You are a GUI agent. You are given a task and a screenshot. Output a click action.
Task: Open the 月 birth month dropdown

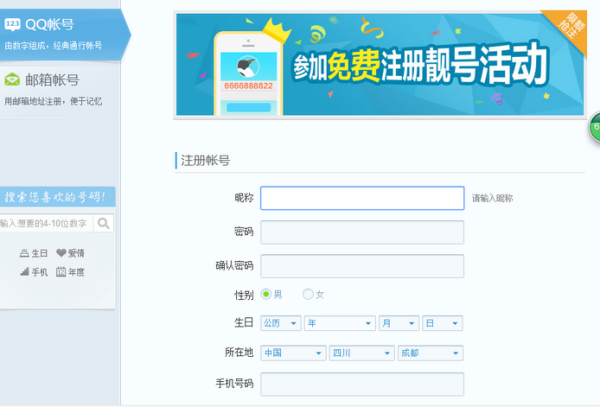pos(399,323)
